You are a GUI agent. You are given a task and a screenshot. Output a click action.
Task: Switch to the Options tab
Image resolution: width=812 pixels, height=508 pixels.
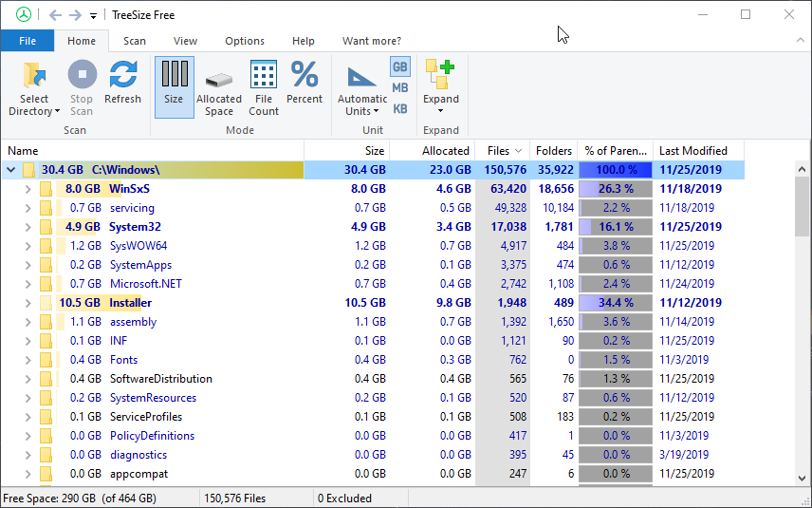point(245,41)
